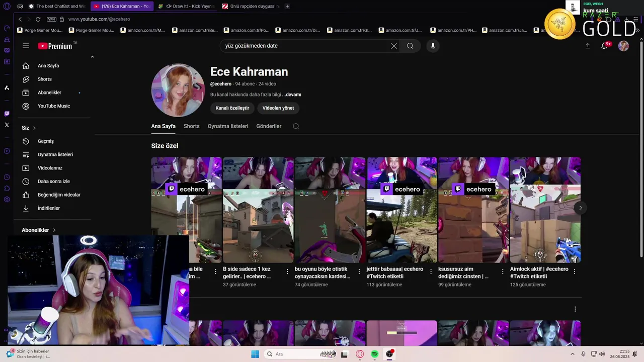The image size is (644, 362).
Task: Play 'B side sadece 1 kez' video thumbnail
Action: tap(258, 210)
